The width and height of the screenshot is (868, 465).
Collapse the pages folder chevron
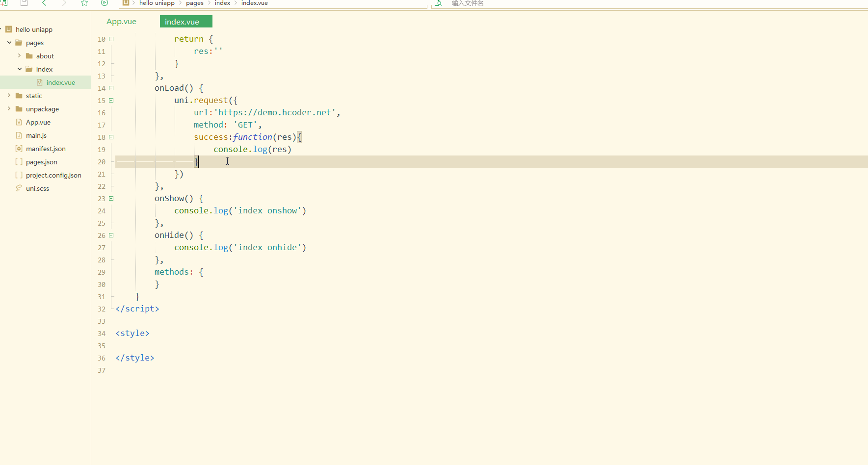[9, 43]
